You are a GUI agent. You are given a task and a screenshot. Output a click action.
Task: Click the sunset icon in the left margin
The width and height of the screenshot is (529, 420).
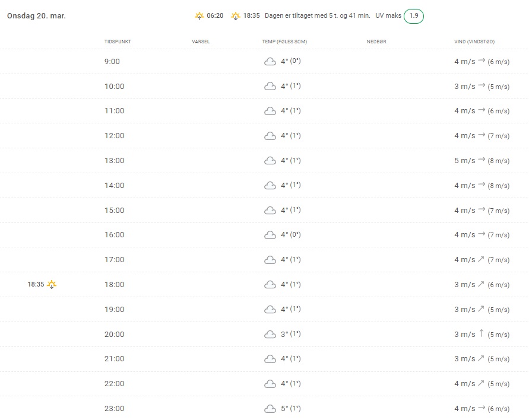pyautogui.click(x=52, y=284)
